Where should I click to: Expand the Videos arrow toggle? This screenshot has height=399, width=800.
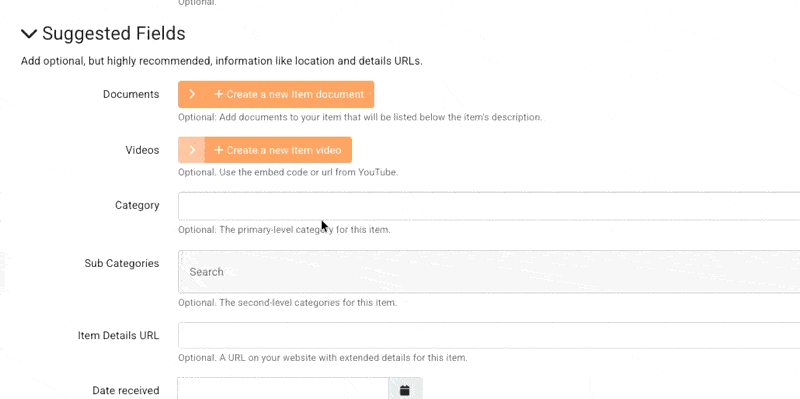click(192, 150)
